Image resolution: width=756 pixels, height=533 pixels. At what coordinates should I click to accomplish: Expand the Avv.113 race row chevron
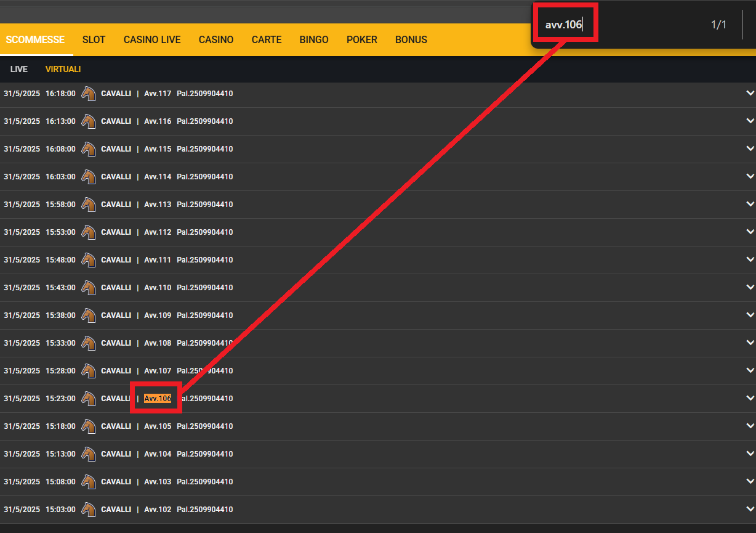pos(750,204)
